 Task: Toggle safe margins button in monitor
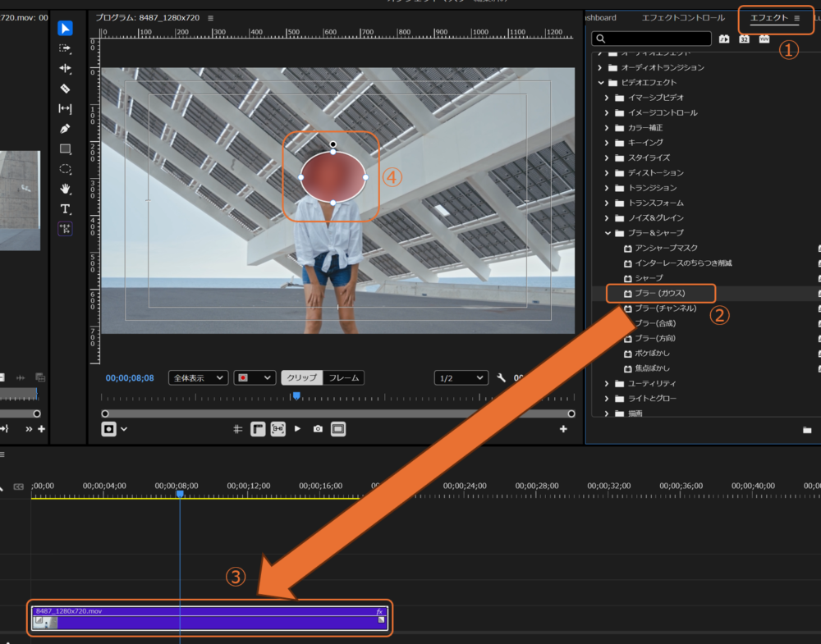point(338,429)
